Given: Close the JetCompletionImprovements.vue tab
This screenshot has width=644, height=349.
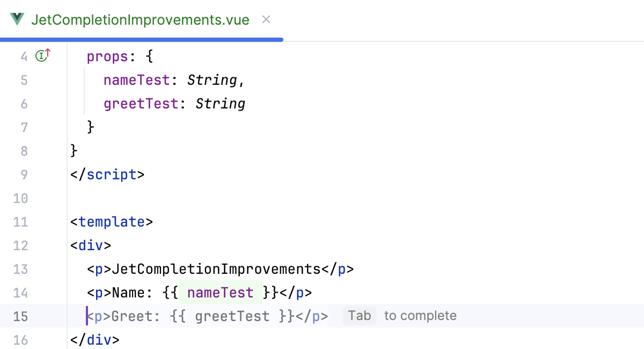Looking at the screenshot, I should (x=266, y=19).
